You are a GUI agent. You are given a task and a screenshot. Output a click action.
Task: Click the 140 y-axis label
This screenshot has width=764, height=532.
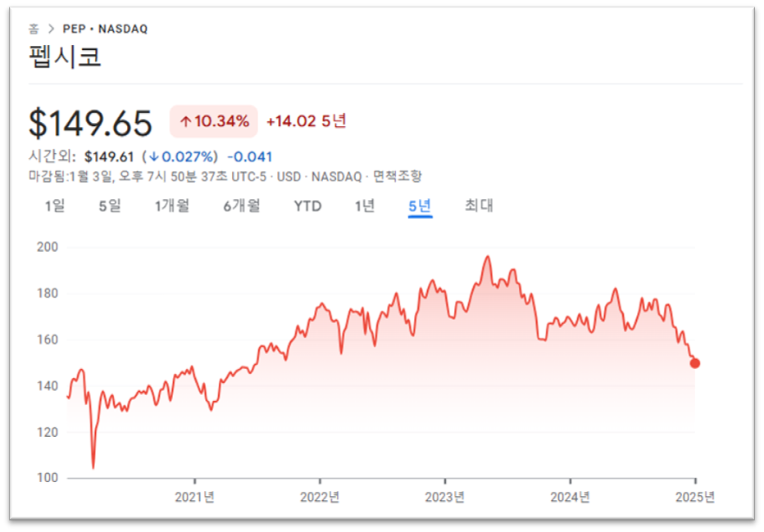(48, 386)
